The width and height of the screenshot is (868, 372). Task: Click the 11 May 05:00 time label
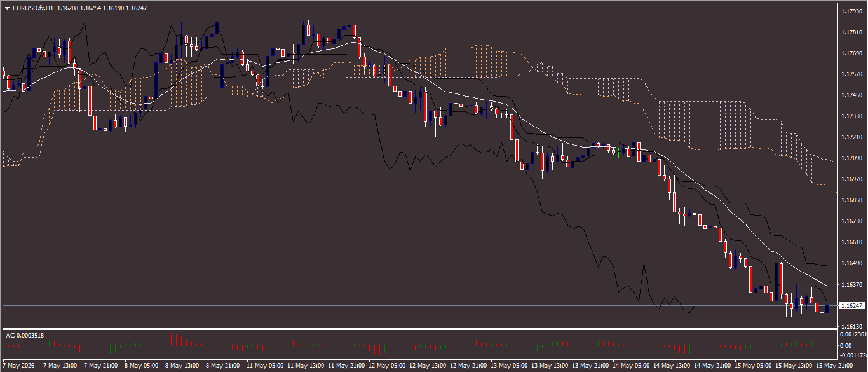[x=265, y=366]
